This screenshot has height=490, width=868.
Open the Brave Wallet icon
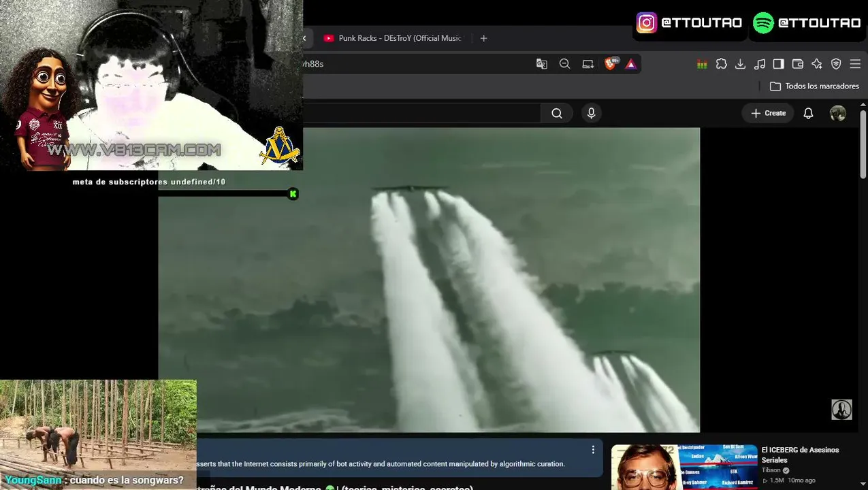pos(798,64)
